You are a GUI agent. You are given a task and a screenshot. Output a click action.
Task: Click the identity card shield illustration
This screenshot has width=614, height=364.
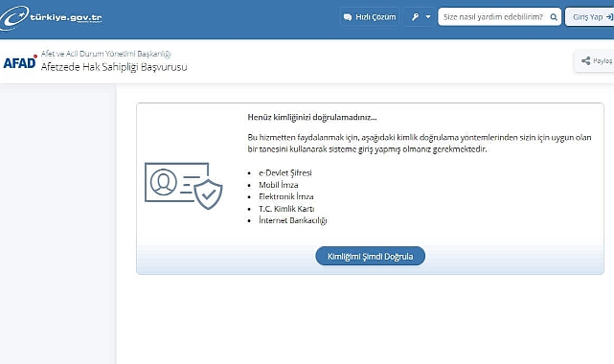click(183, 186)
